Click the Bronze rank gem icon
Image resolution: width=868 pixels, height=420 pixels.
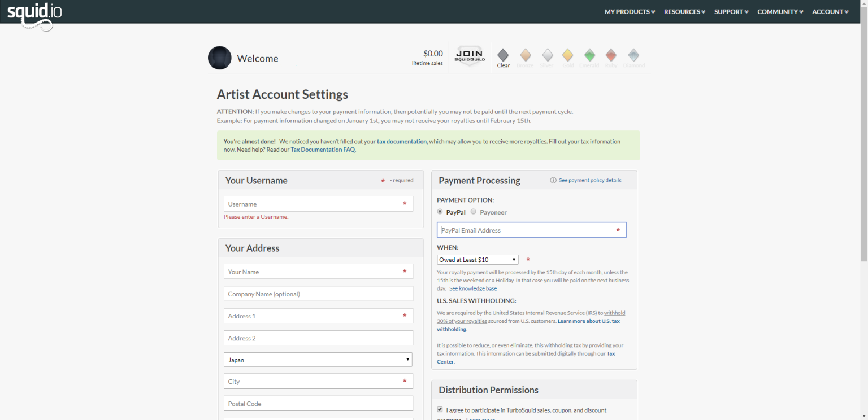[525, 55]
